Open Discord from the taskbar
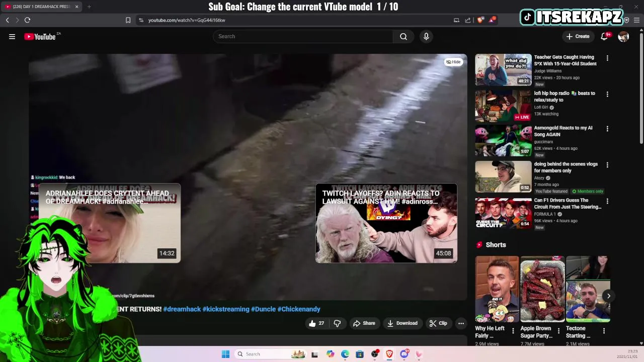644x362 pixels. tap(404, 354)
